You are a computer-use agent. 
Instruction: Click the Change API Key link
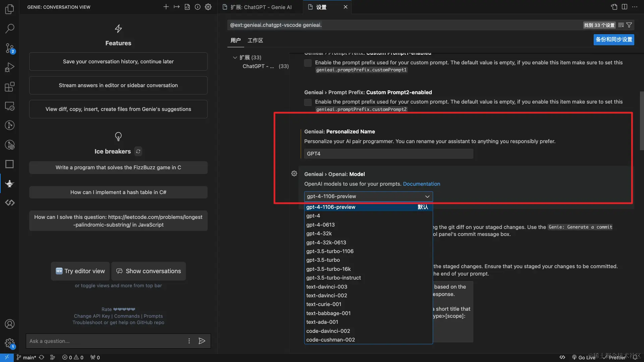92,316
